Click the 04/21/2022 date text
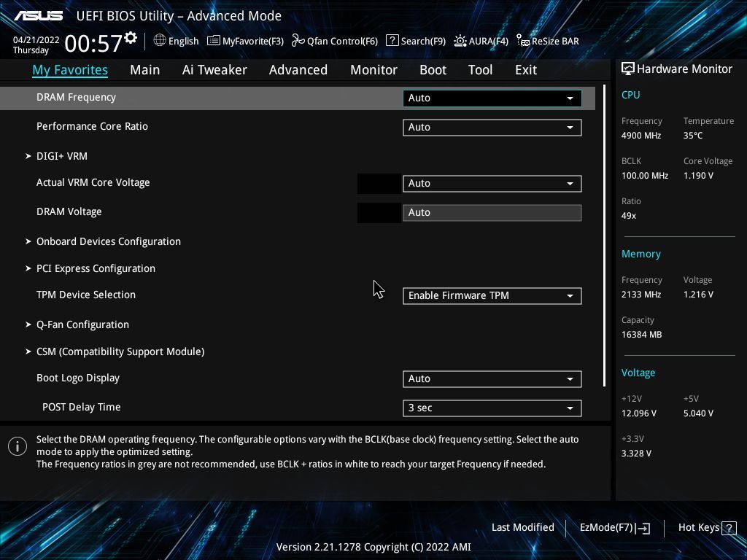The image size is (747, 560). (x=36, y=40)
